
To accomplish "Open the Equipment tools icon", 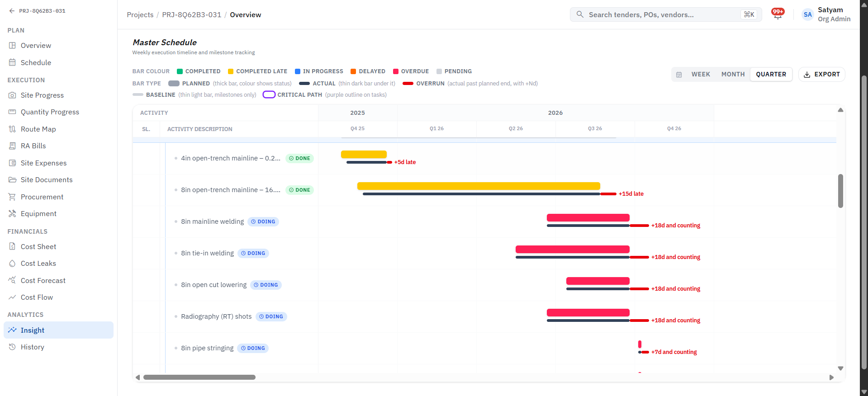I will [12, 213].
